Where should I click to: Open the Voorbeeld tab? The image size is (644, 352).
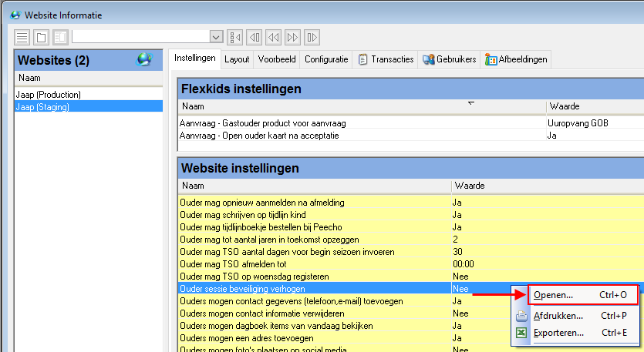[x=277, y=59]
